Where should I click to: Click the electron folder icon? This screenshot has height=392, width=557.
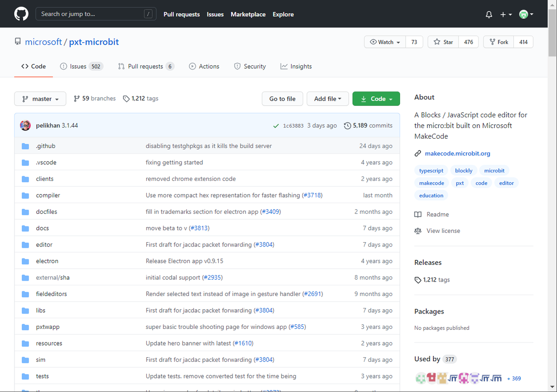[26, 261]
